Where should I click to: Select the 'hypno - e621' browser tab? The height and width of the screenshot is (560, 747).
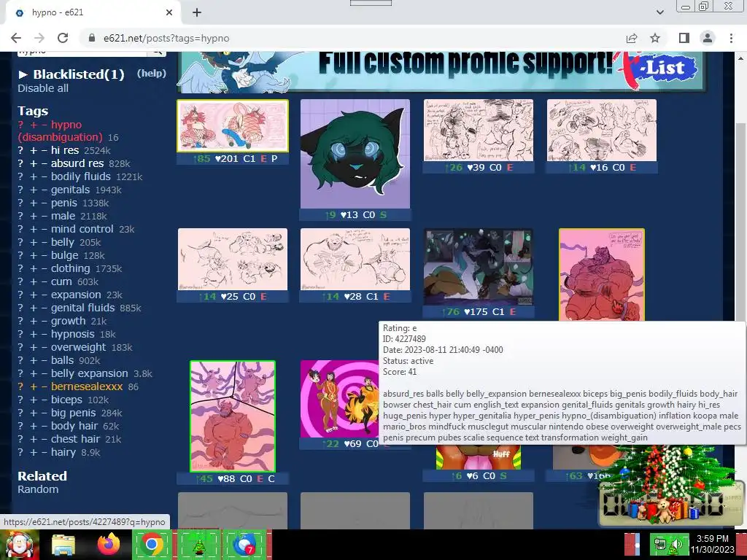point(93,12)
